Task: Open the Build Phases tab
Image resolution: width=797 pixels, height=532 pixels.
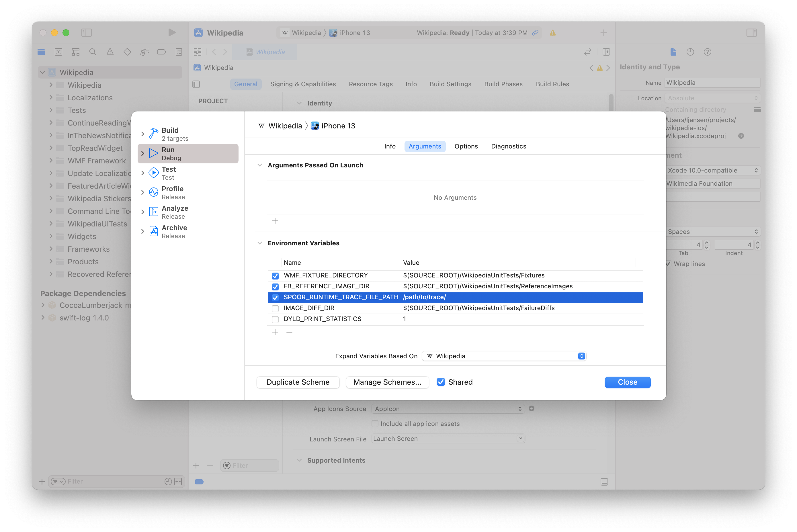Action: click(x=503, y=84)
